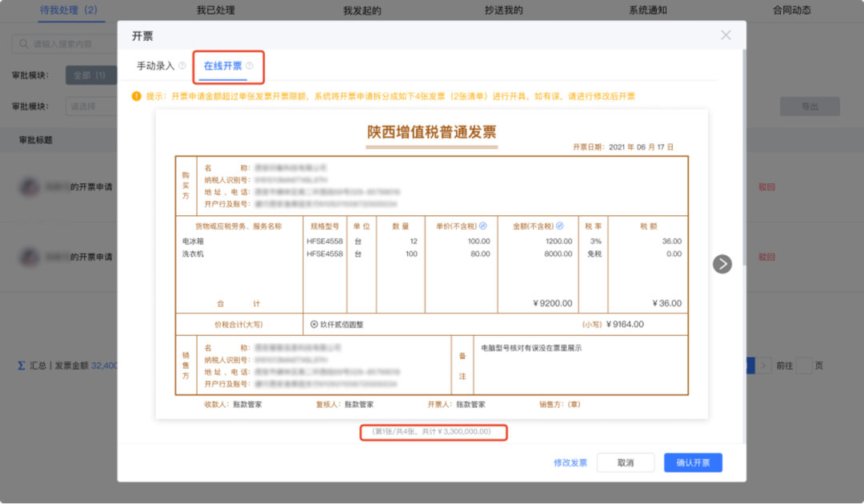Click the search input field
This screenshot has height=504, width=864.
[x=68, y=43]
